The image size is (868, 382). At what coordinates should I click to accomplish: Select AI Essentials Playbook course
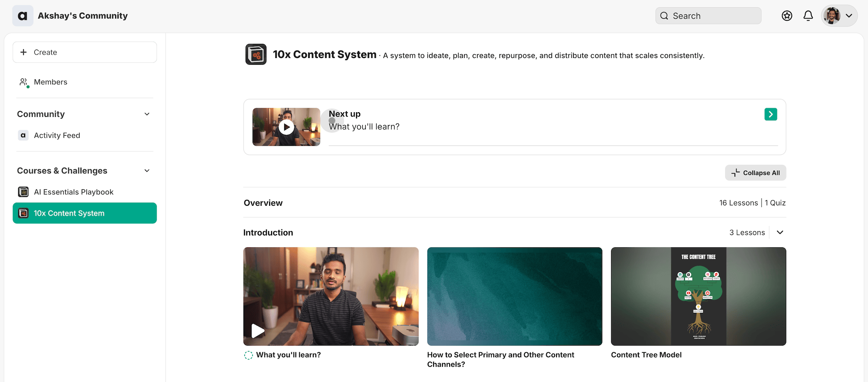coord(73,192)
